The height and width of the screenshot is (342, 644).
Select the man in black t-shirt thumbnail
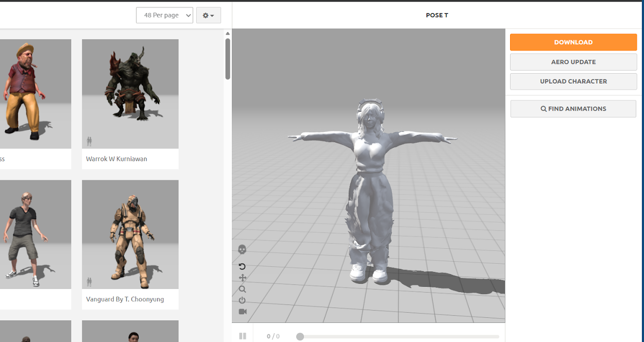click(36, 234)
